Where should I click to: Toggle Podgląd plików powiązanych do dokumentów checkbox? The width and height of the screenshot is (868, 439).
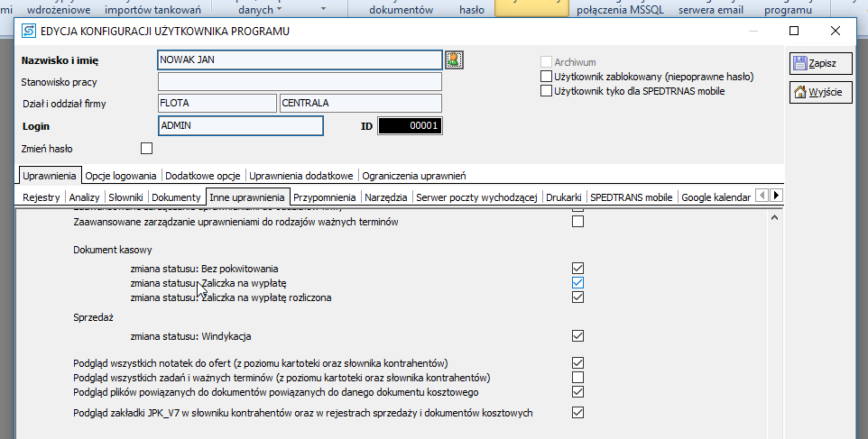[x=578, y=392]
